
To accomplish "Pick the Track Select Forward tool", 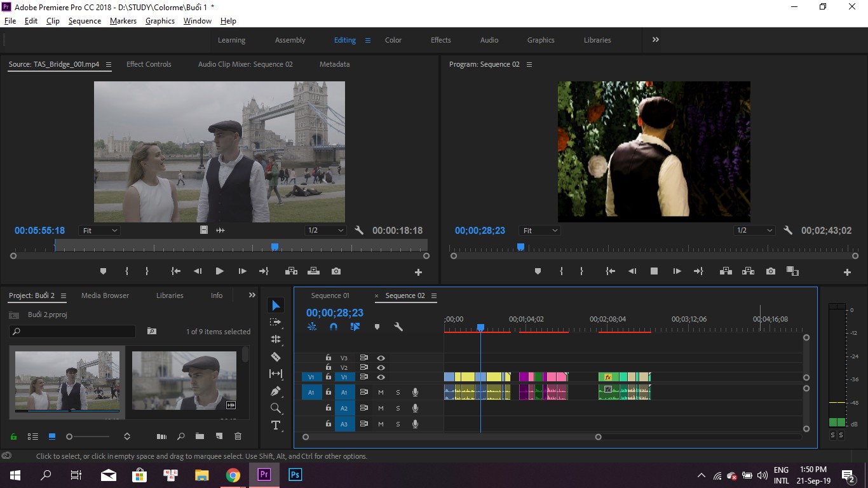I will tap(276, 322).
